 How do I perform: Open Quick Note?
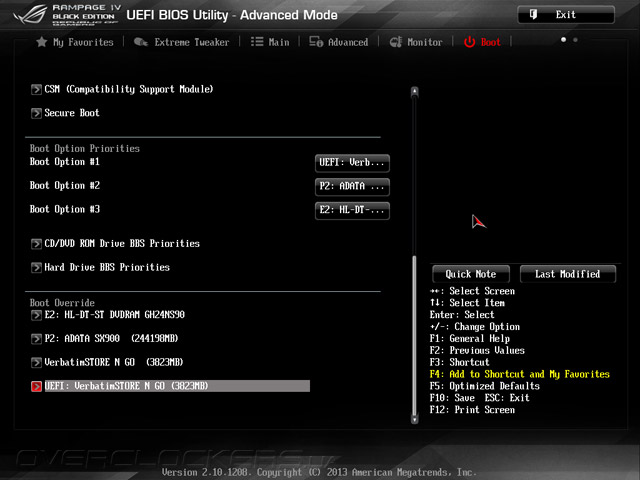click(471, 274)
